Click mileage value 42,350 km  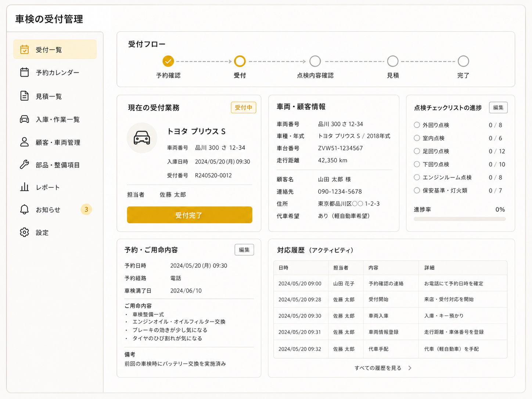332,160
